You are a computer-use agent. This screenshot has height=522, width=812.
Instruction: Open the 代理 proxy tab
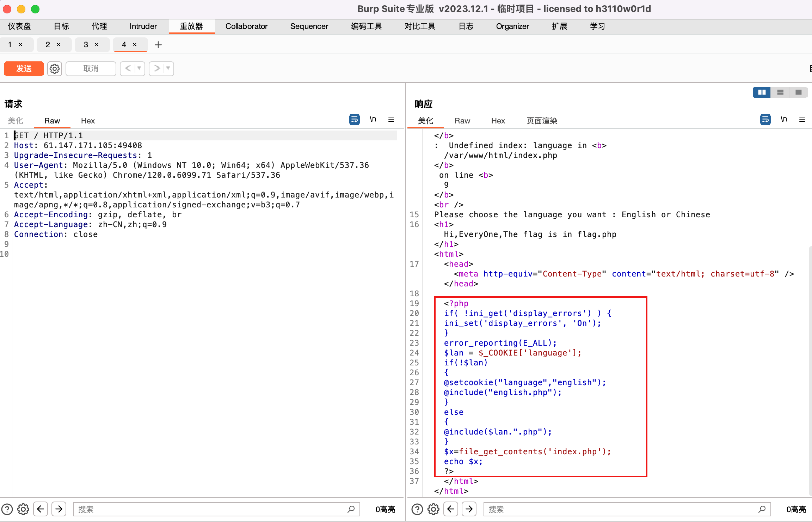pyautogui.click(x=99, y=26)
